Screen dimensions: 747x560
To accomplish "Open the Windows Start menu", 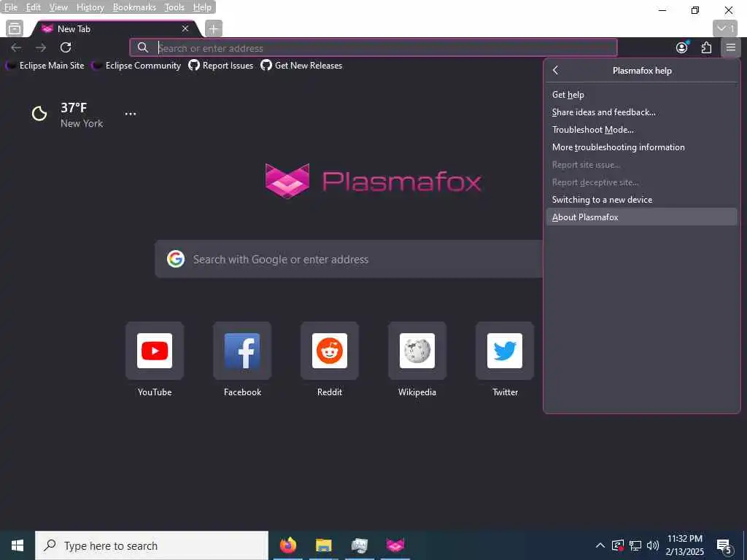I will pyautogui.click(x=18, y=545).
